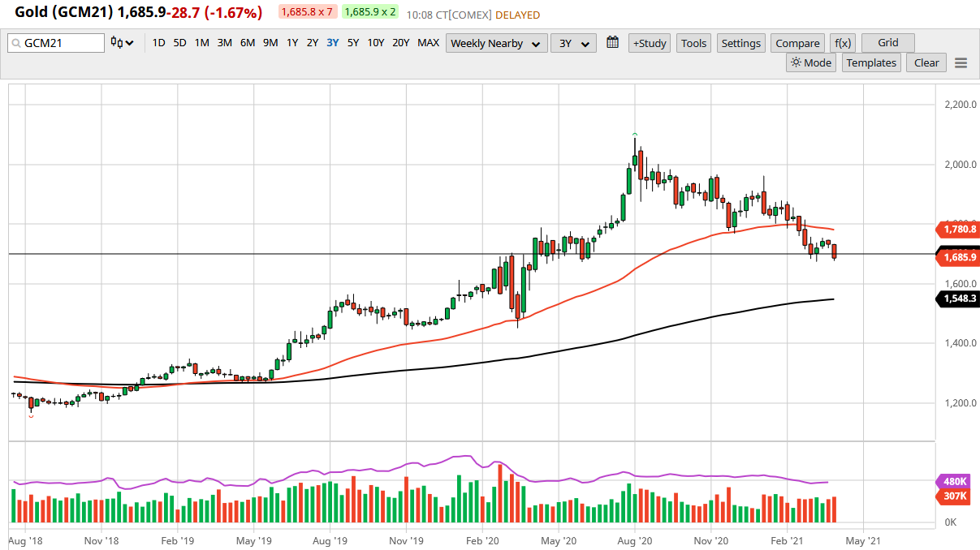
Task: Click the +Study button
Action: (650, 43)
